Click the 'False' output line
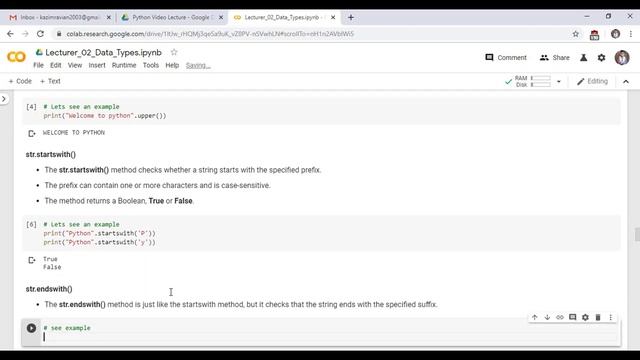 (x=52, y=267)
